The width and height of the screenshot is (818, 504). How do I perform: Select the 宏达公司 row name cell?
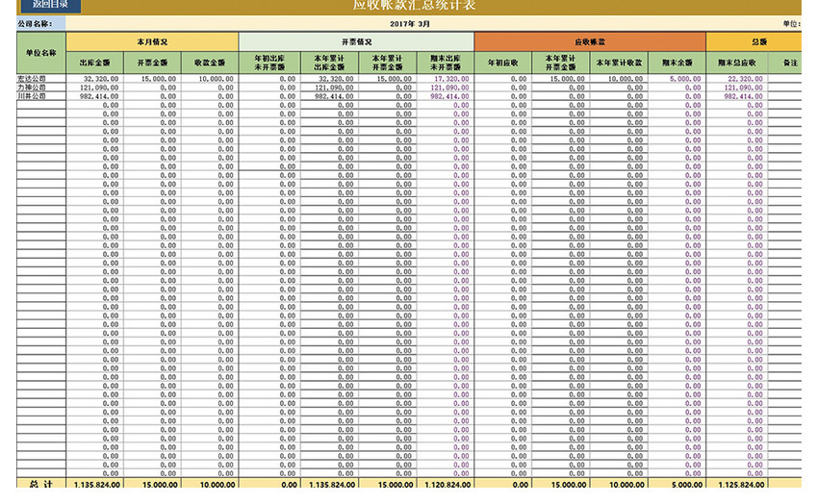coord(41,79)
